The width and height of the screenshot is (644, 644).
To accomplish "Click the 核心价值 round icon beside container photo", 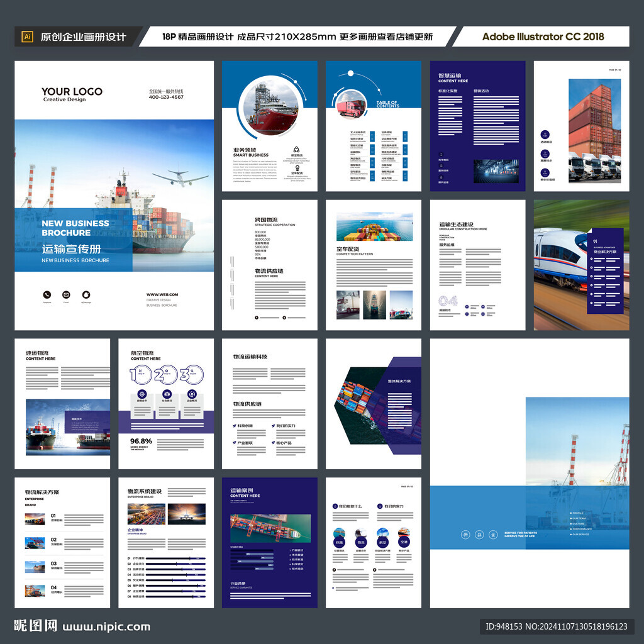I will click(545, 172).
